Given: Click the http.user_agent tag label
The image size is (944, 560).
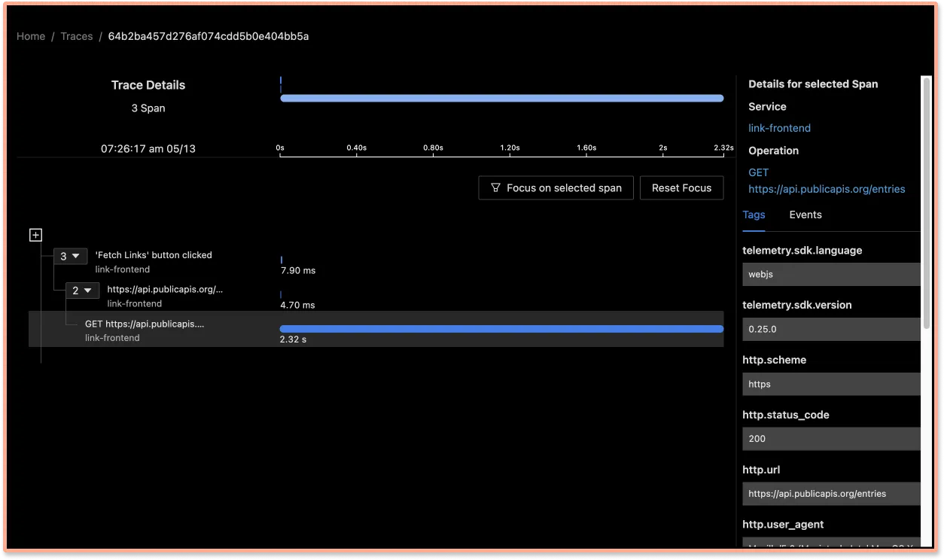Looking at the screenshot, I should pos(783,525).
